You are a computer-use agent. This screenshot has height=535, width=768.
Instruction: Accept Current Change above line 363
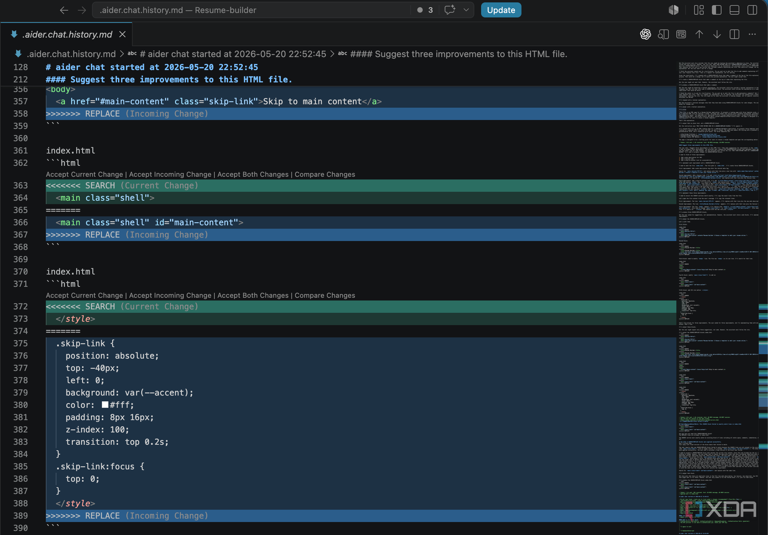click(84, 174)
